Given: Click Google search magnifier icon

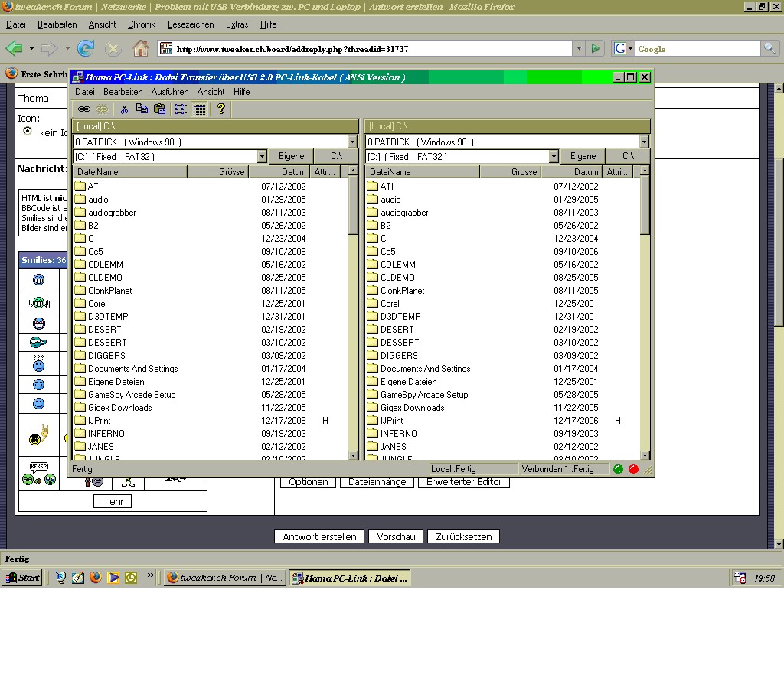Looking at the screenshot, I should click(769, 48).
